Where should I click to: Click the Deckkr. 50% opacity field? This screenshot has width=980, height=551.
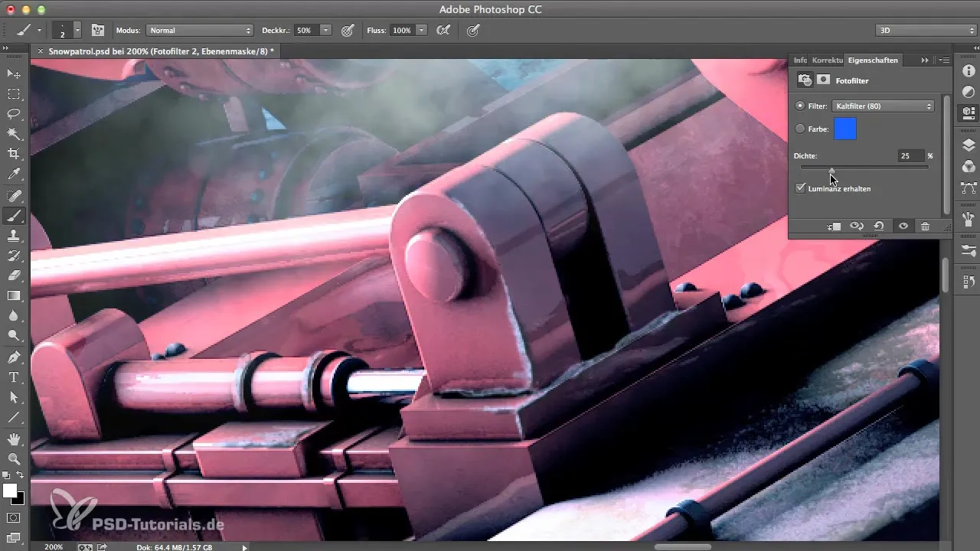pyautogui.click(x=305, y=31)
